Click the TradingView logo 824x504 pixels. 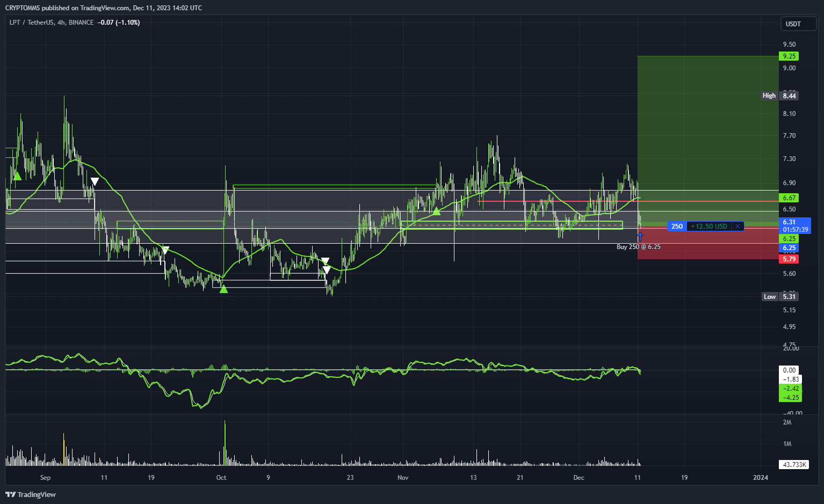pos(31,494)
